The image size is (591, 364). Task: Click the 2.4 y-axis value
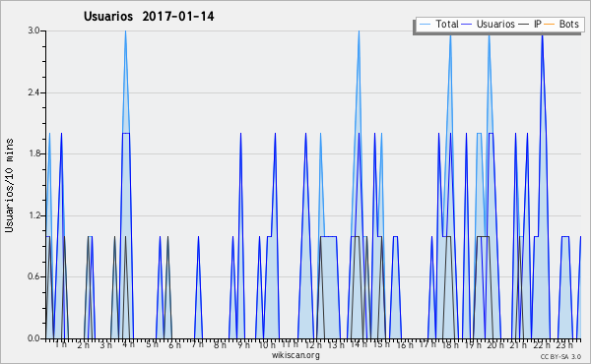(x=33, y=92)
